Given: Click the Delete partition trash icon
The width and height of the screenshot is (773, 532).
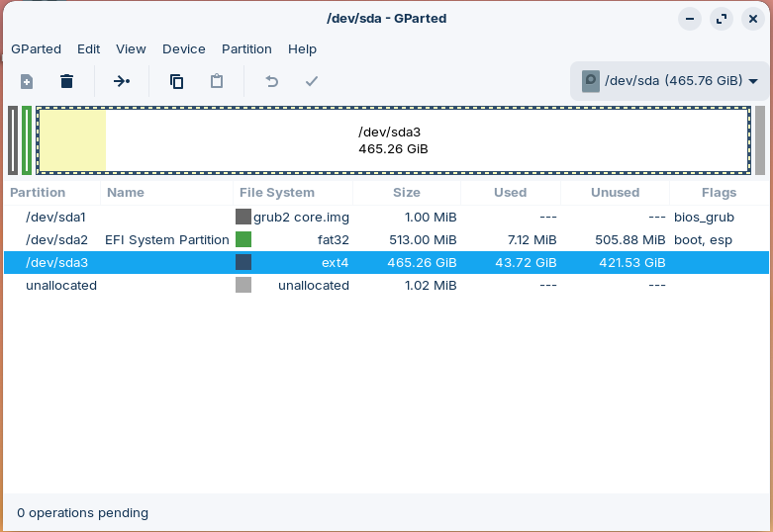Looking at the screenshot, I should (66, 81).
